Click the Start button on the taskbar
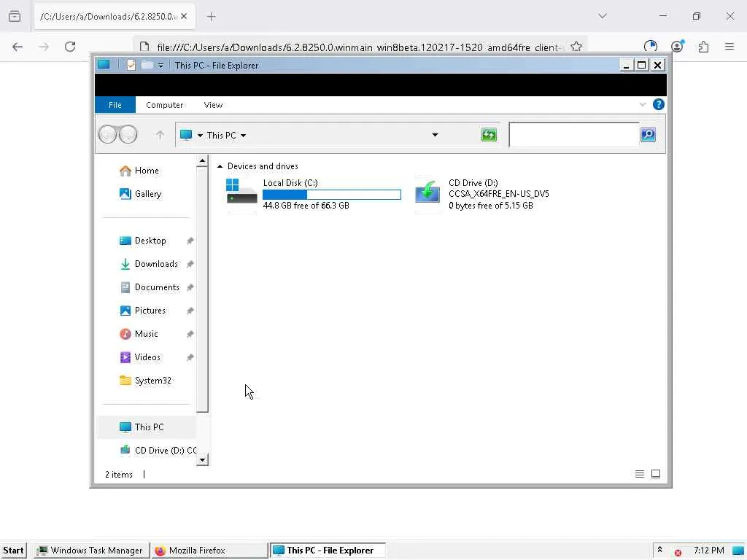747x560 pixels. click(x=13, y=551)
